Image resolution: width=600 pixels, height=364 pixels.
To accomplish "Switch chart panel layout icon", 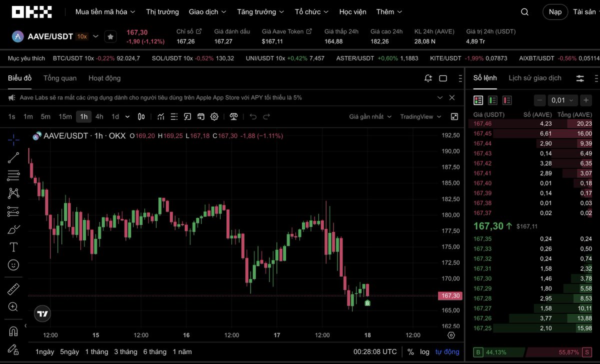I will (443, 78).
